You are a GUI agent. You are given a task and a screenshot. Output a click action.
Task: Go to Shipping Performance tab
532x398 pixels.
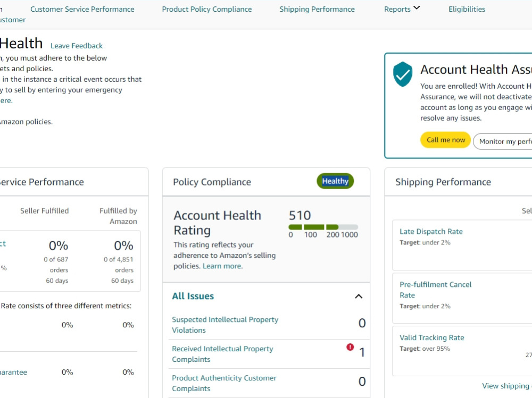[x=317, y=9]
